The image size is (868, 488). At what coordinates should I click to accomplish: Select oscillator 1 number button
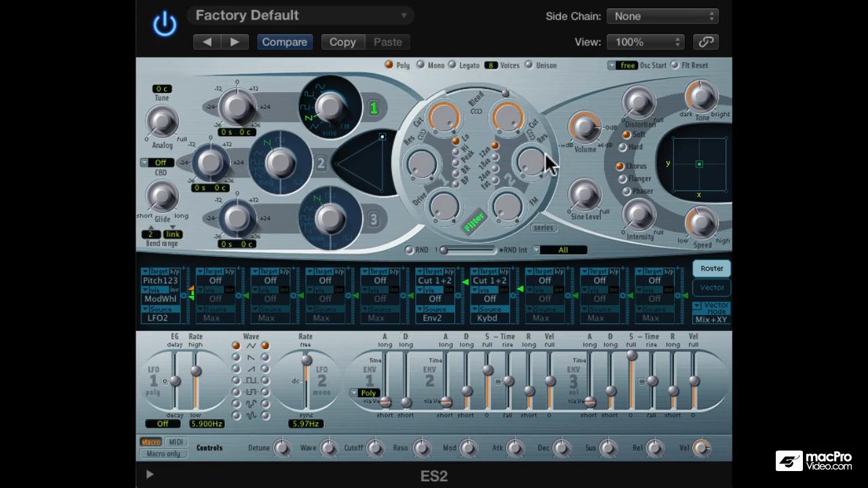click(x=373, y=108)
